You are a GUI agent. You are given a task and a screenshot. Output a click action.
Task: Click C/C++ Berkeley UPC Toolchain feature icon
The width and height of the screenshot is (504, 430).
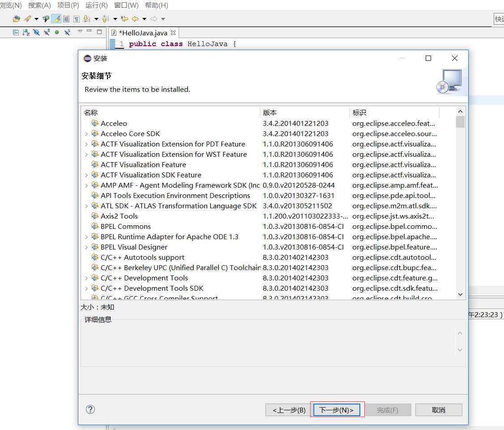click(95, 267)
